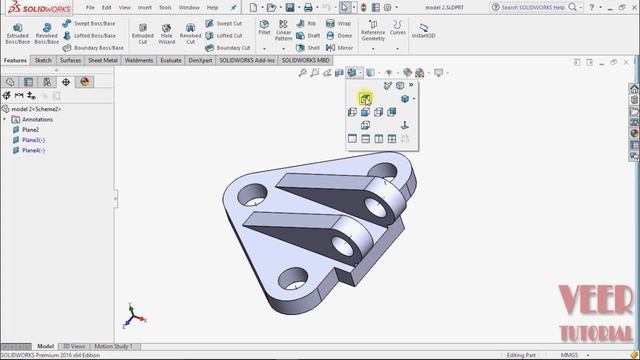640x360 pixels.
Task: Open the Hole Wizard
Action: point(167,33)
